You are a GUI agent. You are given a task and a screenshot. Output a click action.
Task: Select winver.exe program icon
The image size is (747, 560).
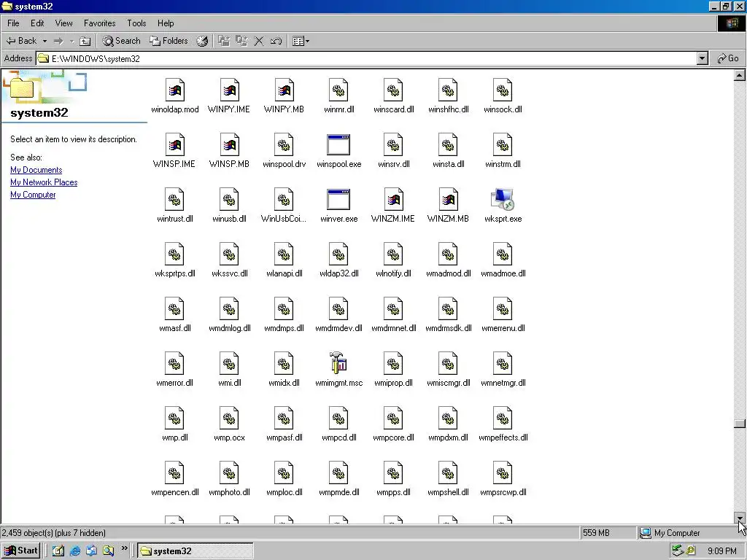coord(338,200)
